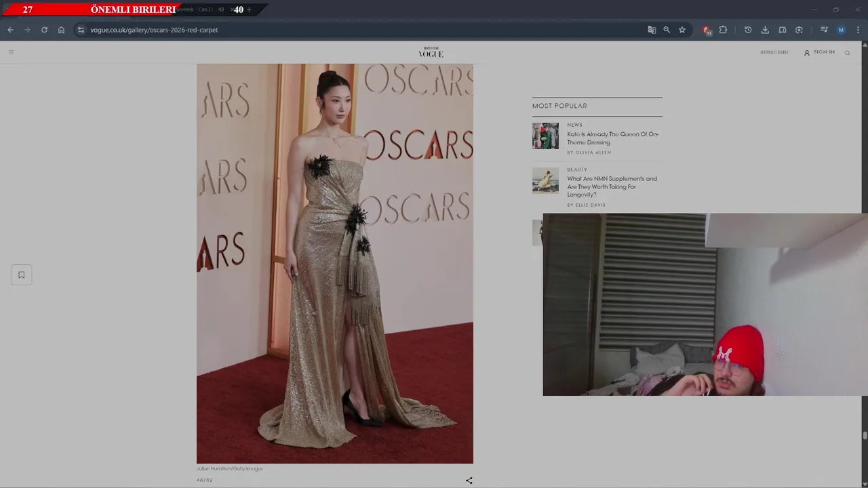
Task: Open the red extension with badge 11
Action: coord(707,30)
